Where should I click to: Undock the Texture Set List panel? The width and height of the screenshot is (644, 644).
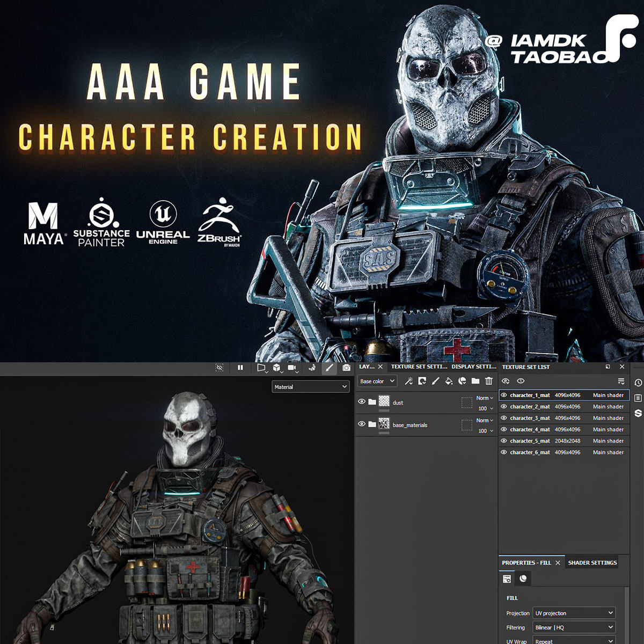coord(608,367)
